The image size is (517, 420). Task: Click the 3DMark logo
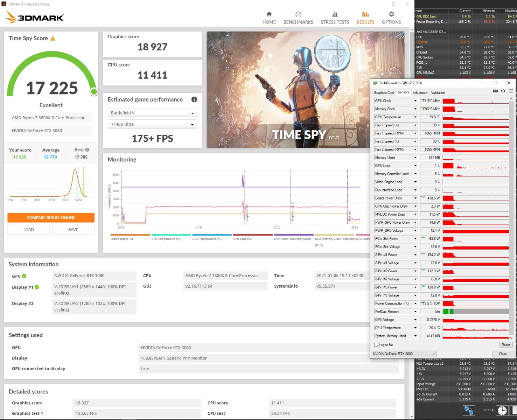(x=34, y=17)
